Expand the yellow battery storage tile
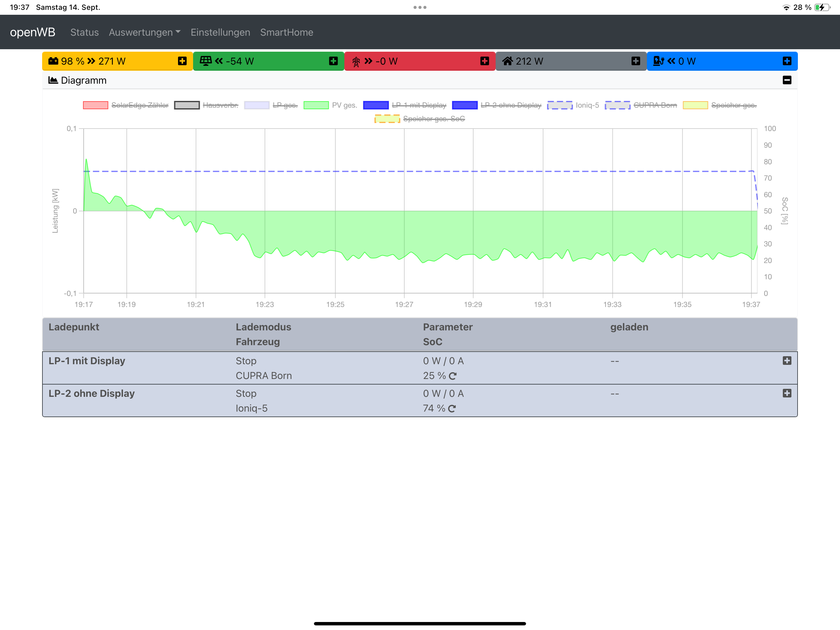The width and height of the screenshot is (840, 630). coord(182,61)
